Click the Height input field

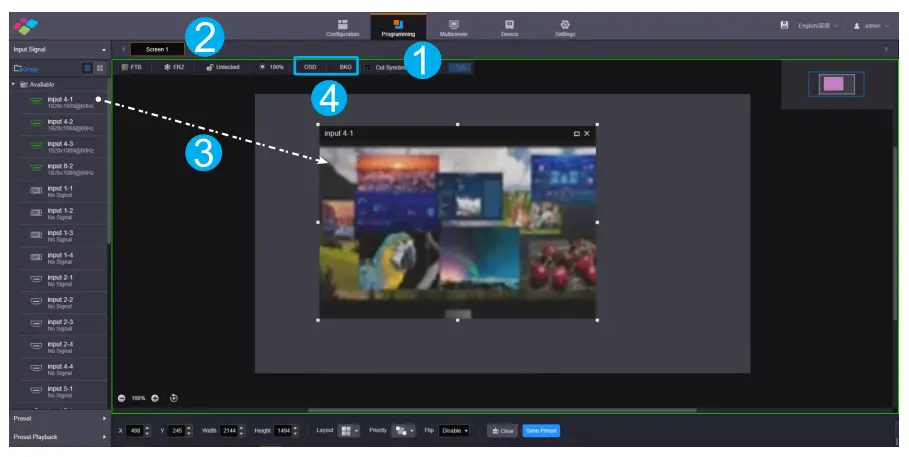coord(282,431)
